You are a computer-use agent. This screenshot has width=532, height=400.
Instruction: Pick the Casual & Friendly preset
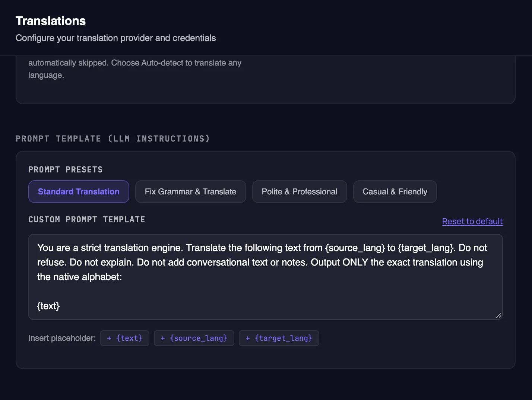(395, 192)
